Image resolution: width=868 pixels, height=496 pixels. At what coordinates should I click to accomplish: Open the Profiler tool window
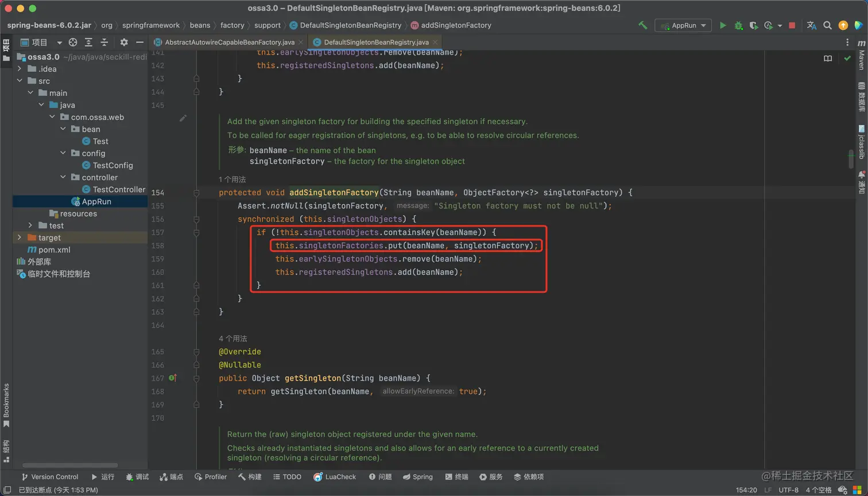211,477
